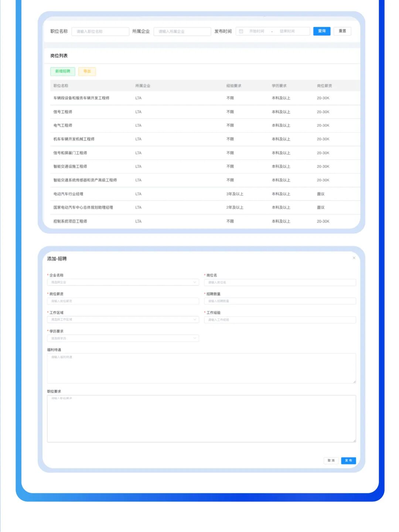Viewport: 399px width, 532px height.
Task: Click the 取消 cancel button
Action: (331, 460)
